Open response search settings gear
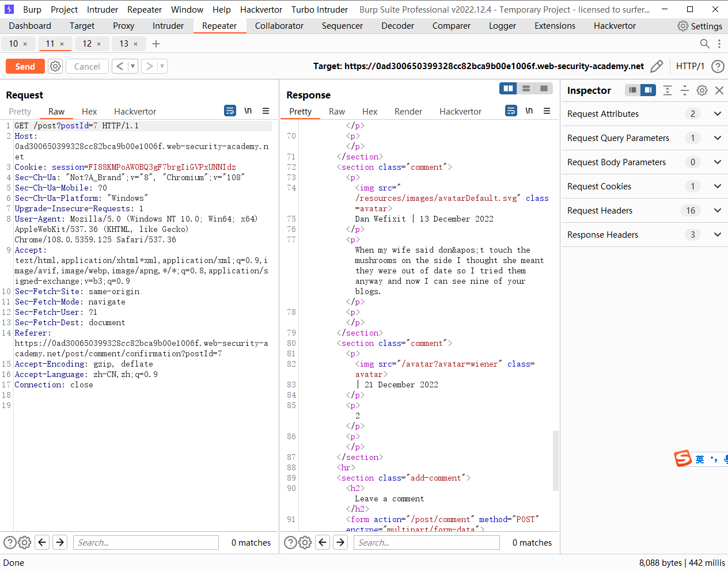728x571 pixels. click(305, 542)
